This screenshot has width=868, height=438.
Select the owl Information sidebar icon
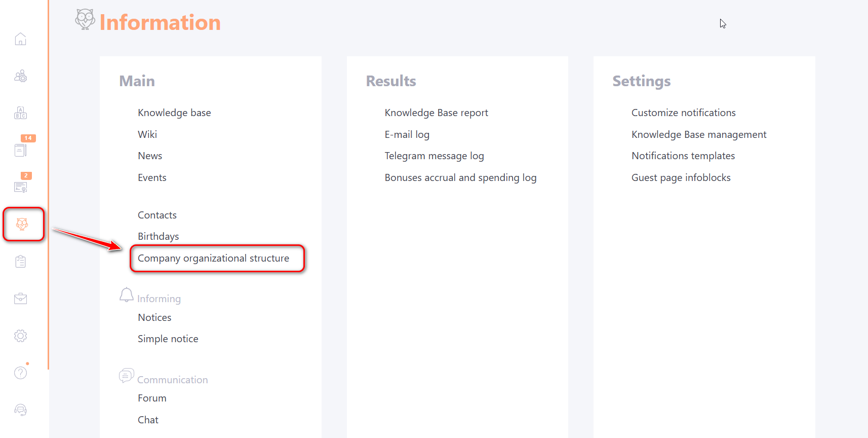tap(22, 224)
